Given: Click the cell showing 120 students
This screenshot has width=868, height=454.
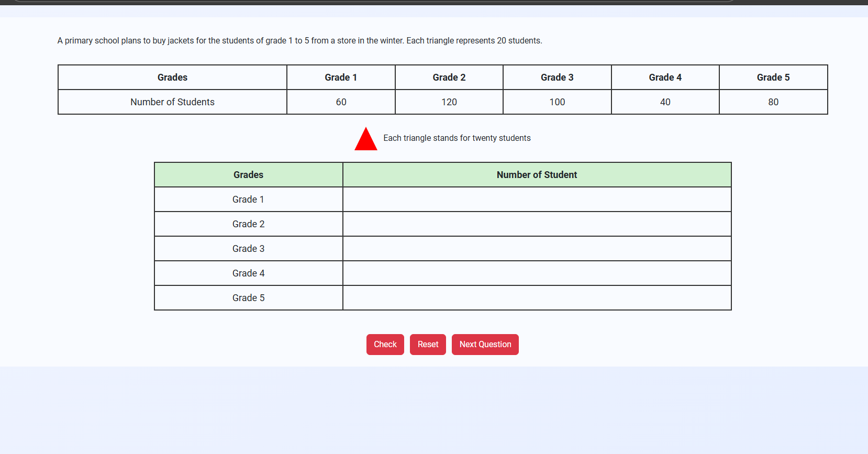Looking at the screenshot, I should click(x=449, y=102).
